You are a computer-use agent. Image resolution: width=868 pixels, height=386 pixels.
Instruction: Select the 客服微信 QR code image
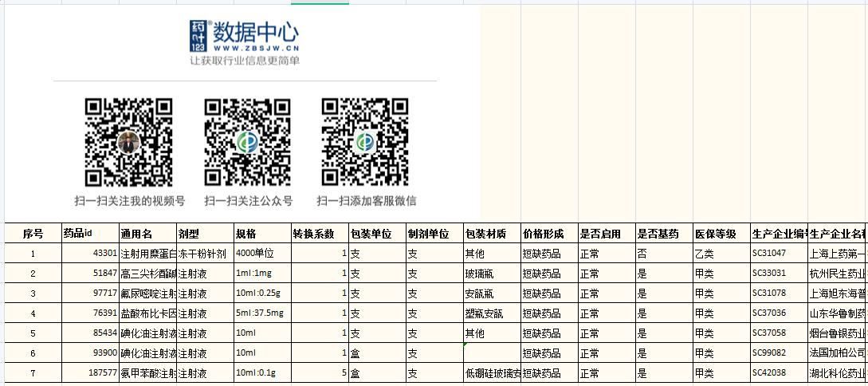(x=365, y=142)
